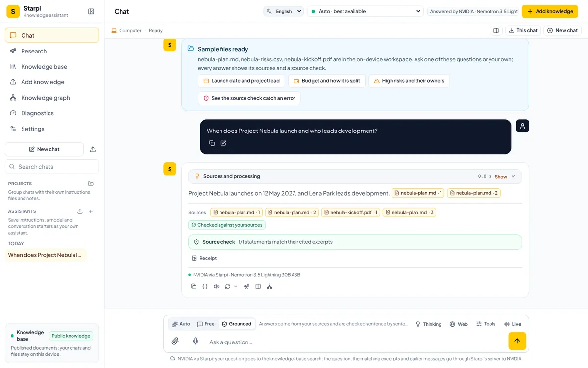
Task: Ask High risks and their owners
Action: 409,81
